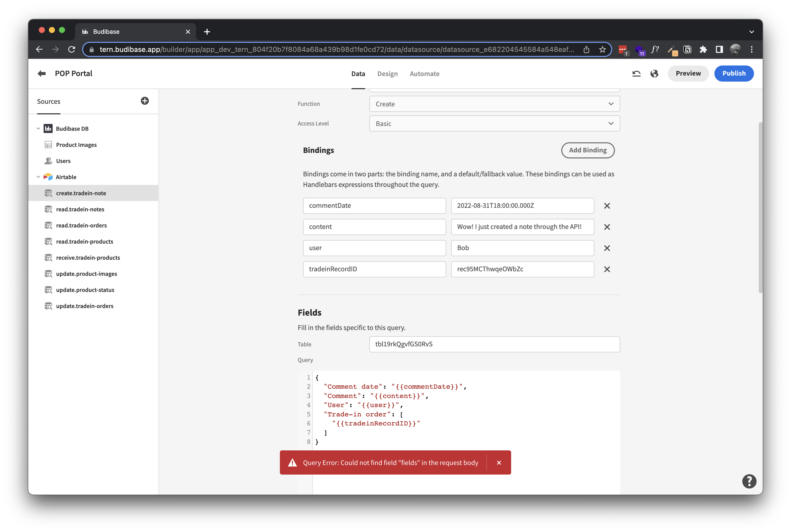Click the Airtable logo icon

(48, 177)
